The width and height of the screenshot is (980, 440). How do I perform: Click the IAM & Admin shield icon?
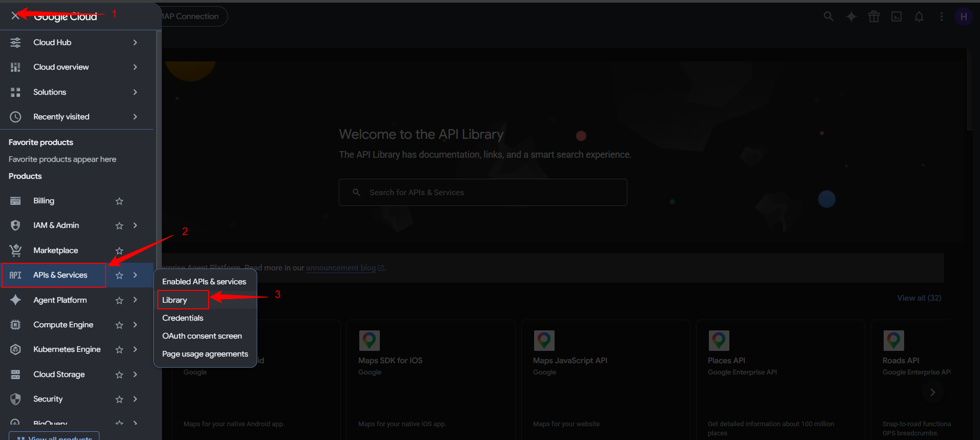point(15,225)
